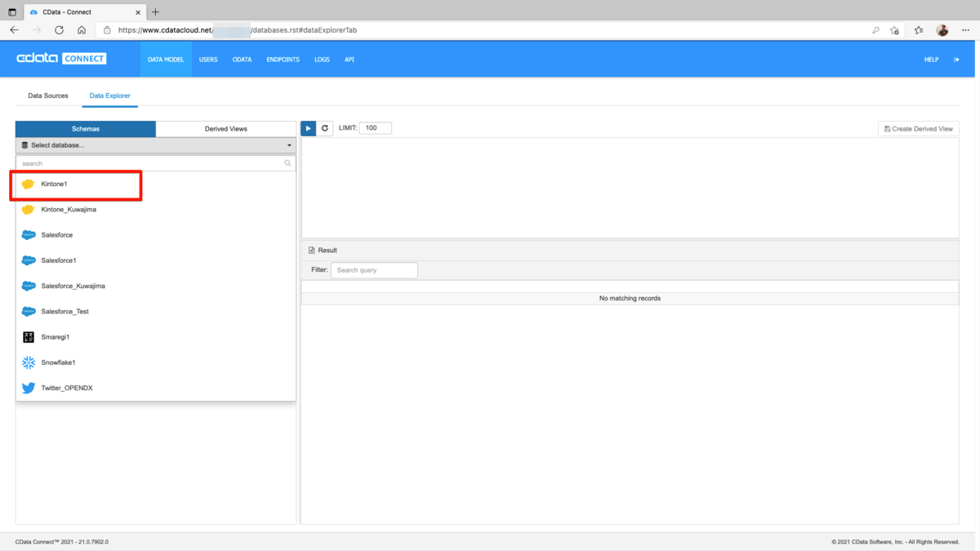Click the Filter search query field
This screenshot has width=980, height=551.
point(374,270)
